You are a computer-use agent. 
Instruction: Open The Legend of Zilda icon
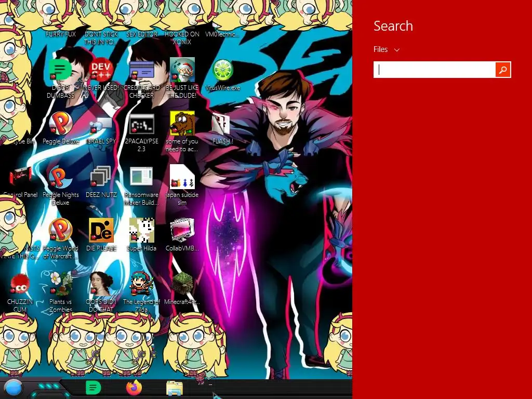click(141, 283)
